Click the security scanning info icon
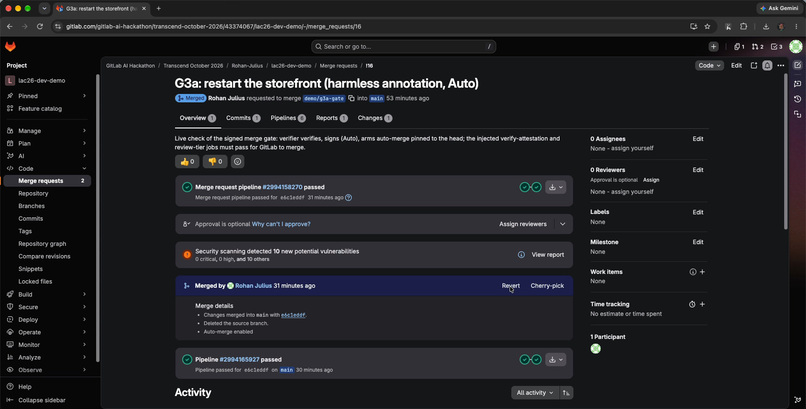The width and height of the screenshot is (806, 409). [x=521, y=255]
